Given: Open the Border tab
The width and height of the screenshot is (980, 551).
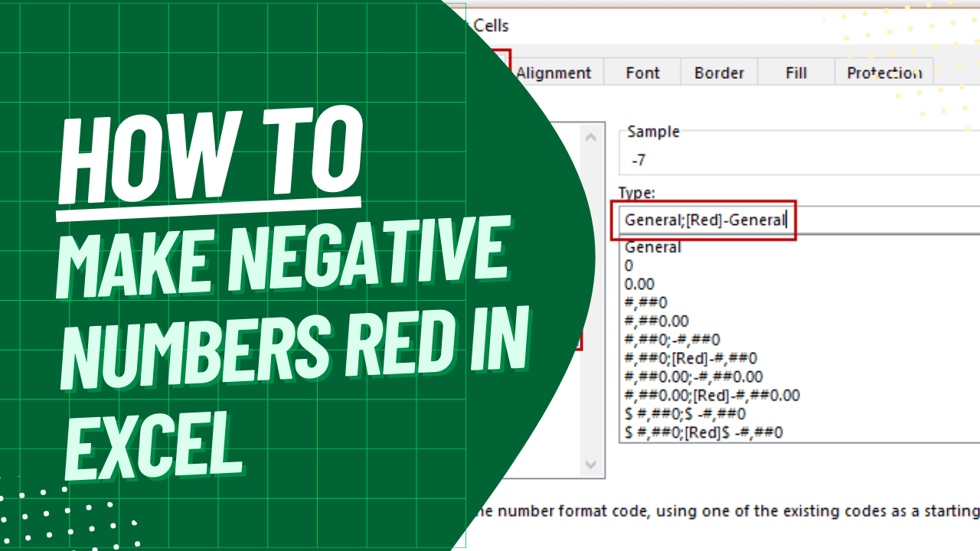Looking at the screenshot, I should (718, 73).
